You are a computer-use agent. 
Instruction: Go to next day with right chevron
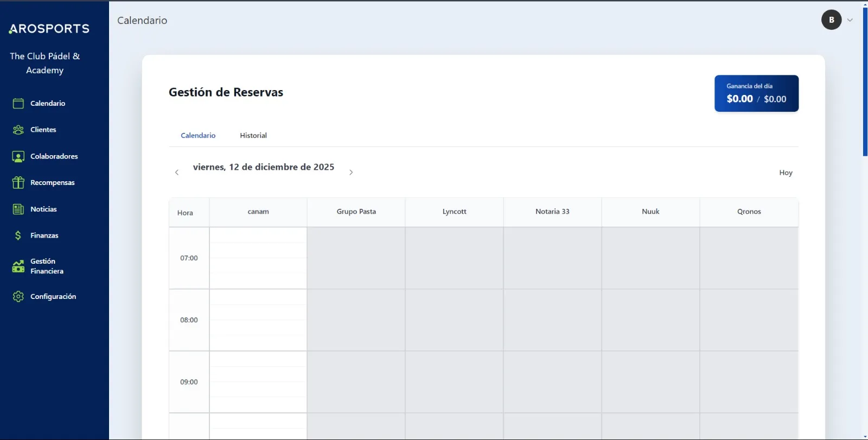point(351,173)
